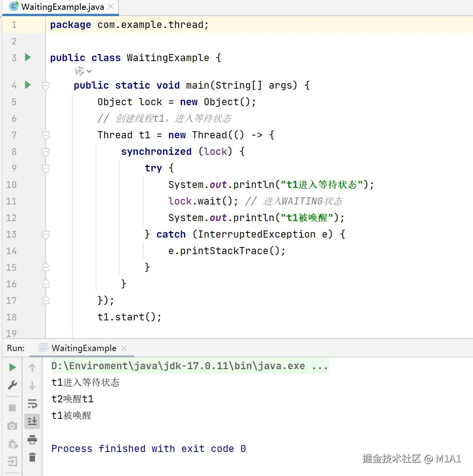Open the code-vision hint icon above the main method
This screenshot has width=473, height=476.
pos(83,71)
